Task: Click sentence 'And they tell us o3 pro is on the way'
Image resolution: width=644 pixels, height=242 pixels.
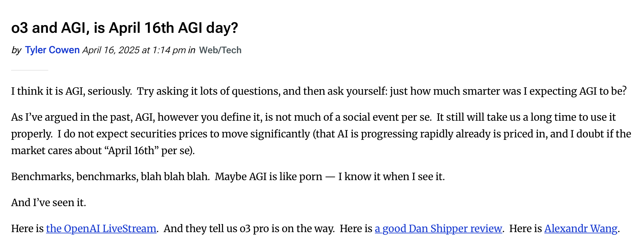Action: pos(249,228)
